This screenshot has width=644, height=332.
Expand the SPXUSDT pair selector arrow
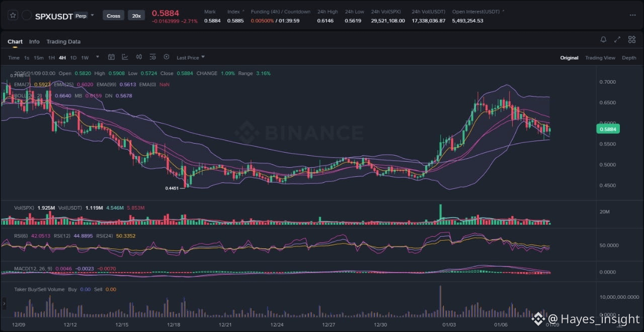point(92,16)
